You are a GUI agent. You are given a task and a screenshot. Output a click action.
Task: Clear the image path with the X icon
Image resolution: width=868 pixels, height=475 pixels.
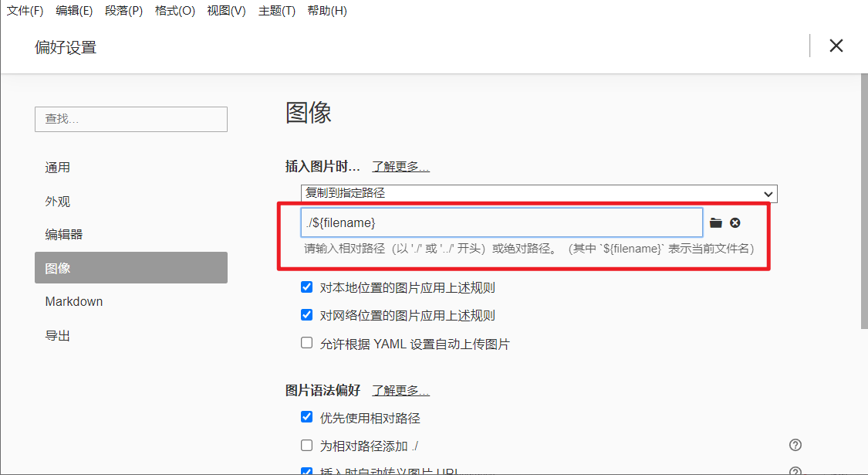[x=735, y=223]
